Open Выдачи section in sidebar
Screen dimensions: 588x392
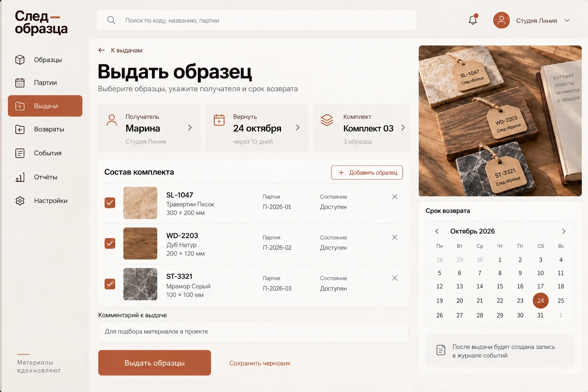45,106
